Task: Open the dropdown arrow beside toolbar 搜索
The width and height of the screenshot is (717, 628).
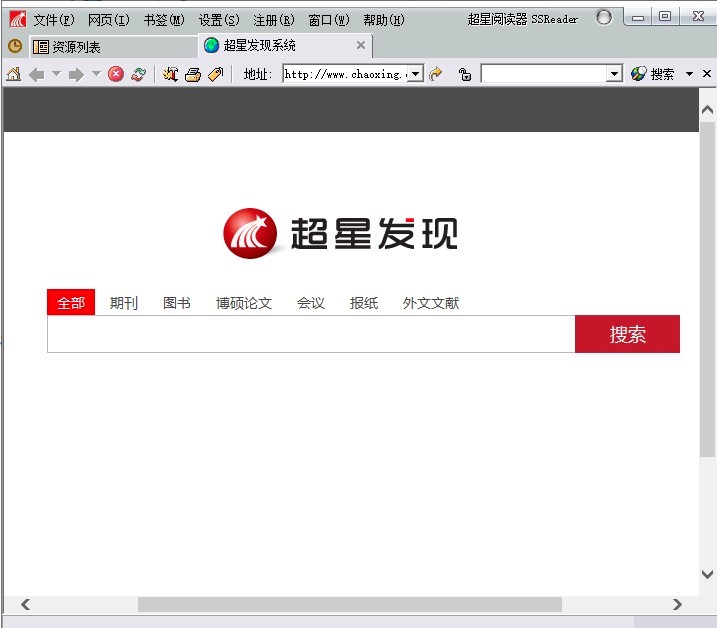Action: pyautogui.click(x=689, y=74)
